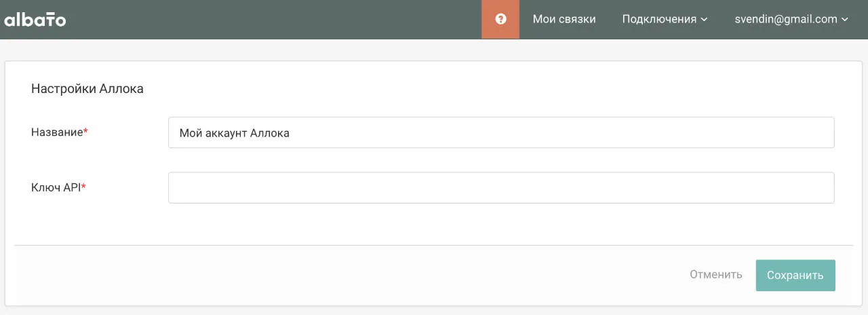868x315 pixels.
Task: Select the Настройки Аллока heading text
Action: tap(87, 89)
